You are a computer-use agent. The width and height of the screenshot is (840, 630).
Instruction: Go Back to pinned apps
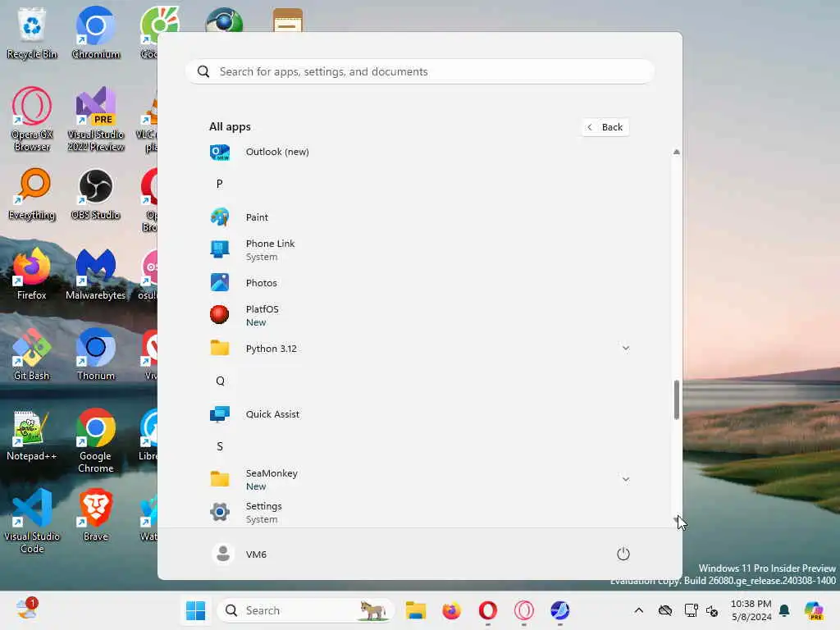[605, 127]
